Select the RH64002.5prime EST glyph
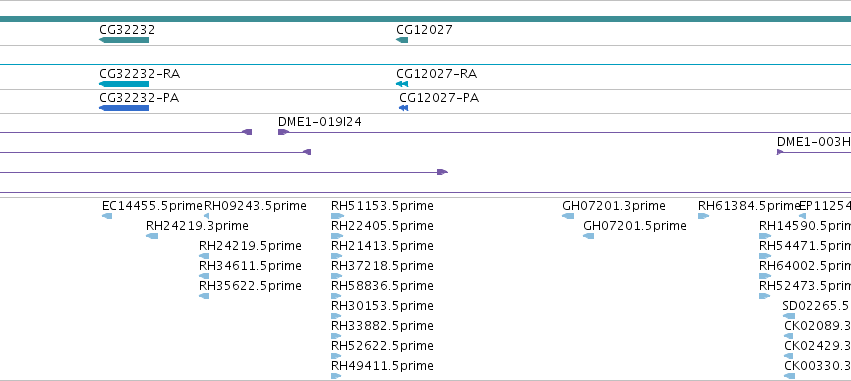Screen dimensions: 851x381 coord(765,276)
